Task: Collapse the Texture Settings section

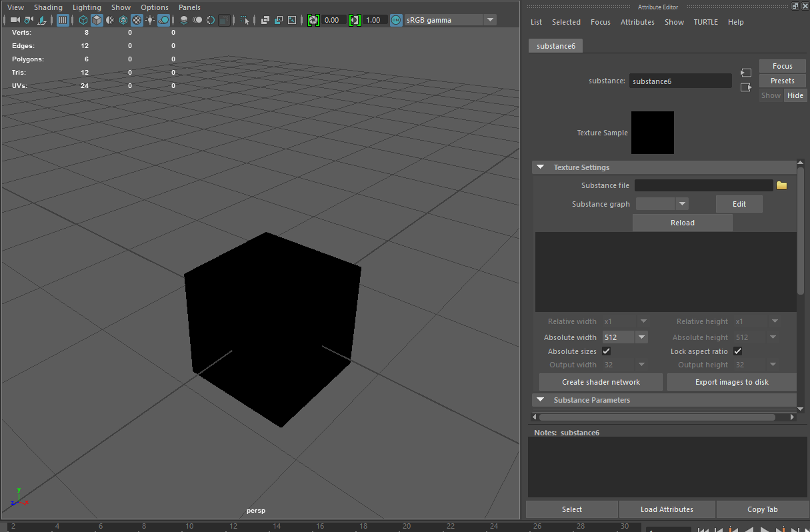Action: 540,167
